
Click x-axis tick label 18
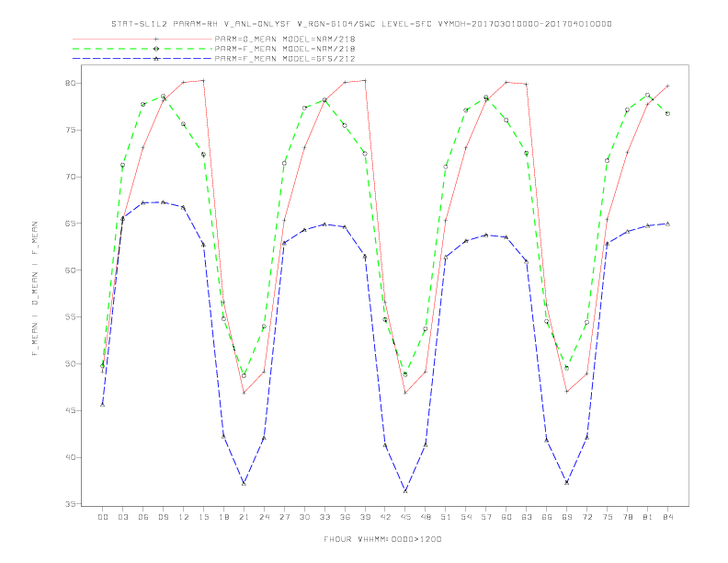point(223,517)
